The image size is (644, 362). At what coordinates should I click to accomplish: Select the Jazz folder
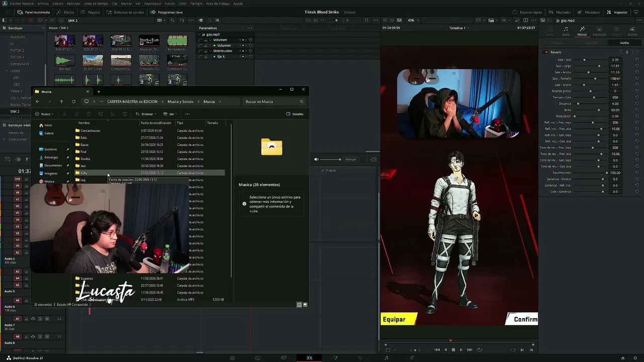[x=149, y=166]
